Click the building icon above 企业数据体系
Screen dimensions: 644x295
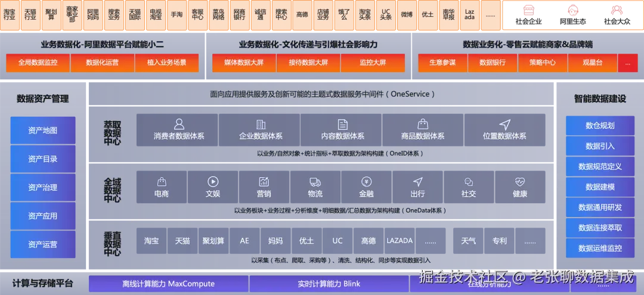[x=261, y=124]
